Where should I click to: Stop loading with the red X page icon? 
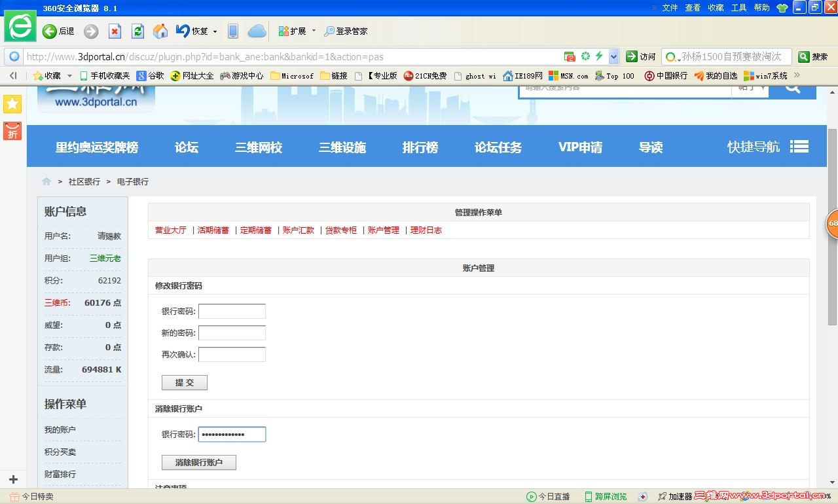pyautogui.click(x=115, y=31)
